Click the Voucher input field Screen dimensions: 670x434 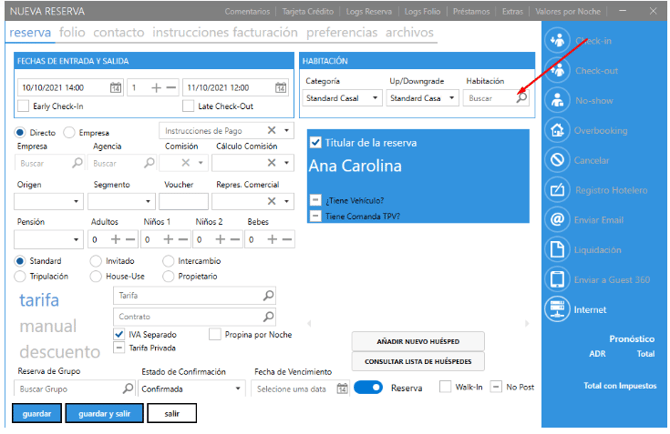click(x=183, y=201)
